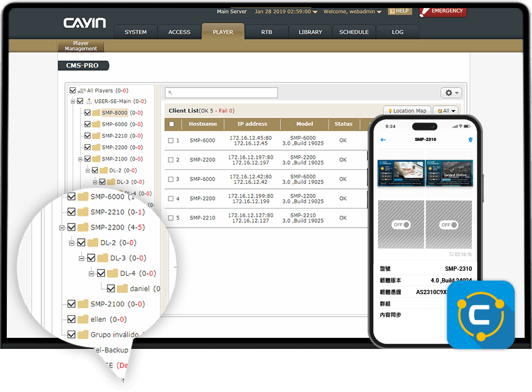Toggle the USER-SE-Main checkbox
Image resolution: width=532 pixels, height=392 pixels.
point(80,101)
